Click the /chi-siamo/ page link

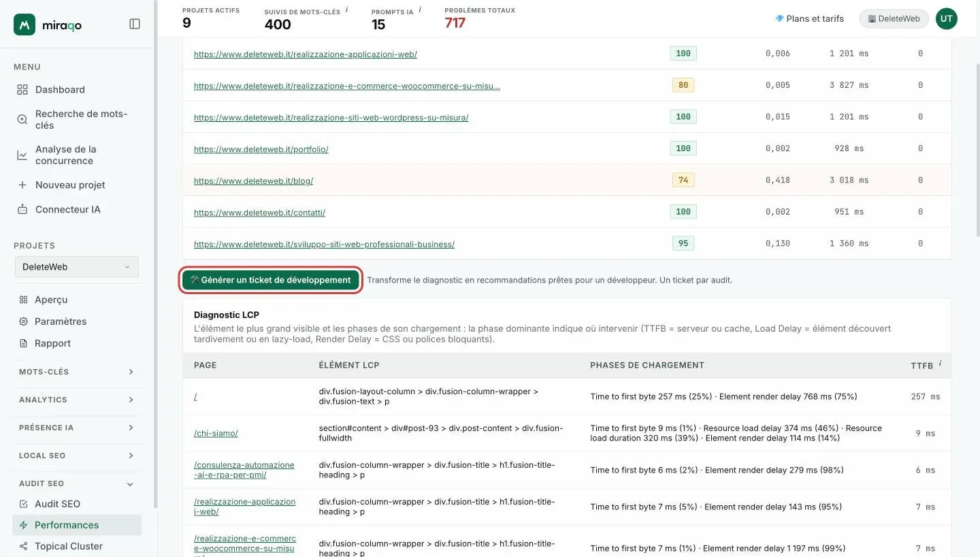click(x=216, y=433)
